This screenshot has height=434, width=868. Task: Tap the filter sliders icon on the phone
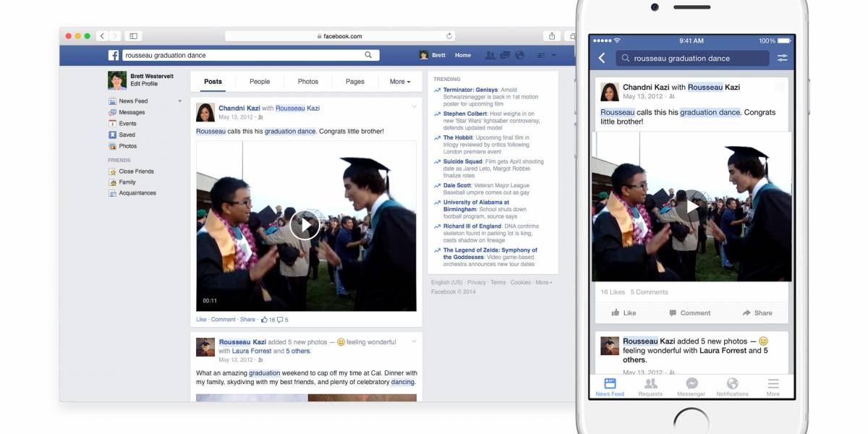pyautogui.click(x=782, y=58)
